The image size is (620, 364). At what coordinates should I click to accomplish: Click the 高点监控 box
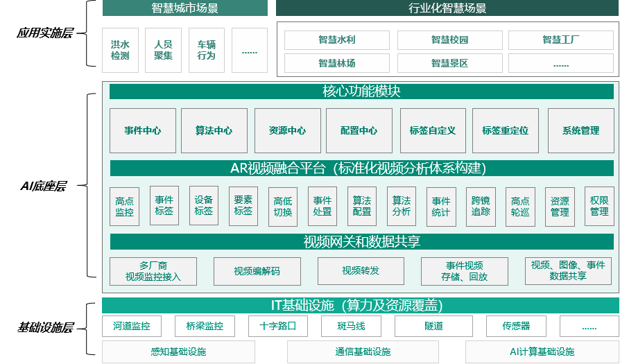(125, 207)
